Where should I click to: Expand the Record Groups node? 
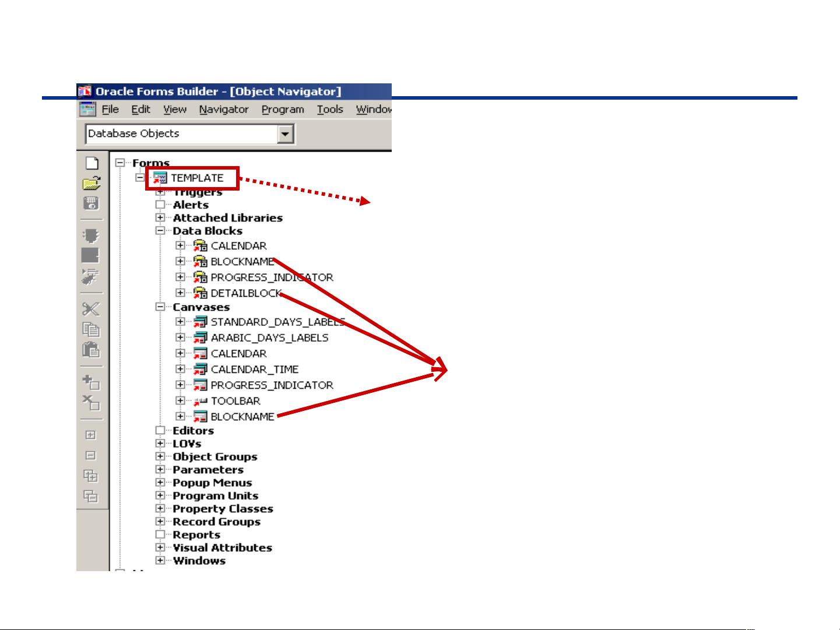160,522
